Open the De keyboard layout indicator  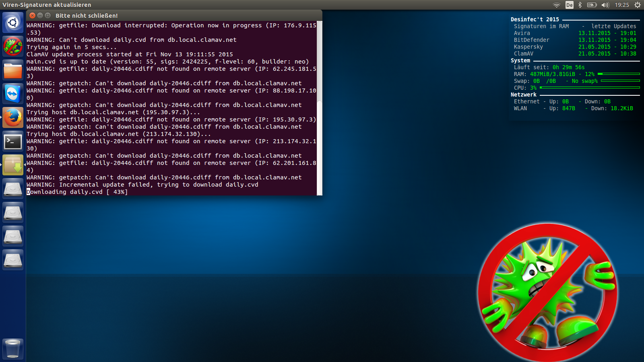pyautogui.click(x=569, y=5)
